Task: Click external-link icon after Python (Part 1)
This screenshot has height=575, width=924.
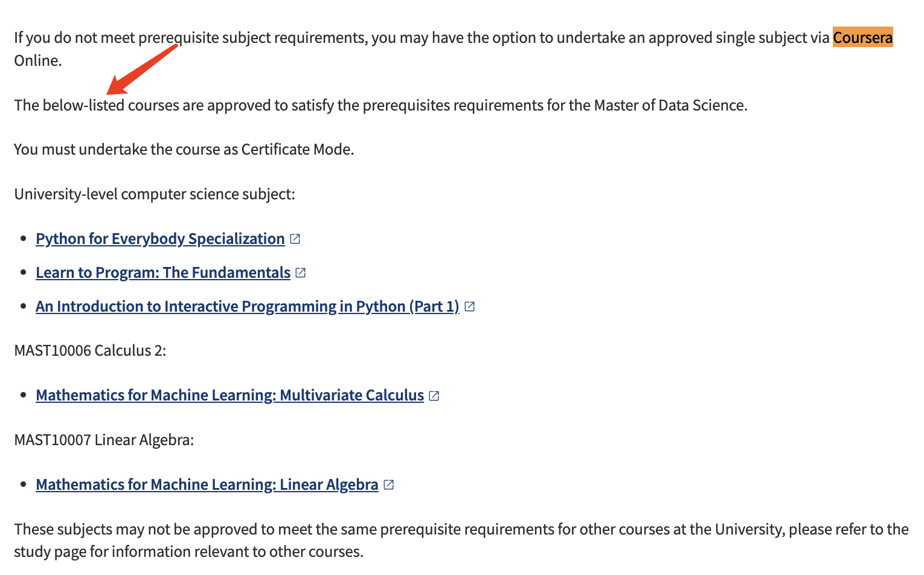Action: point(469,306)
